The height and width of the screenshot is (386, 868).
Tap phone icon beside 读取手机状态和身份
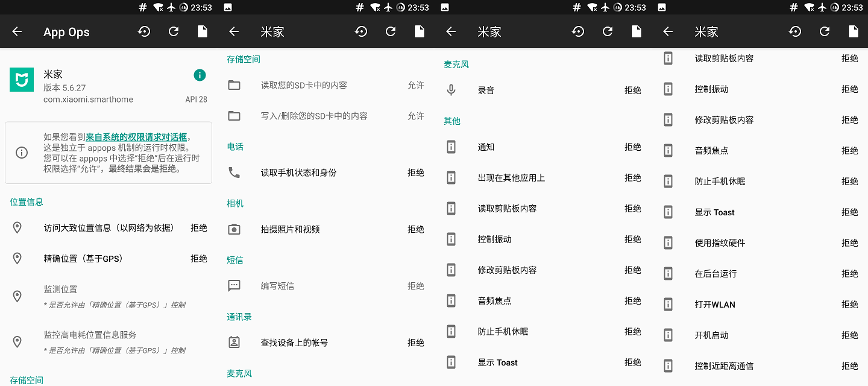click(x=234, y=172)
